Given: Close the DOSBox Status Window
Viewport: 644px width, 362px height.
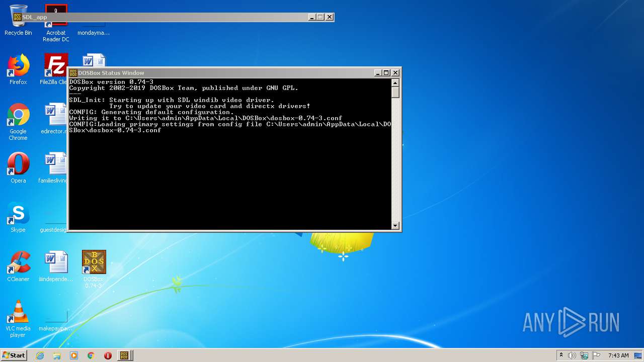Looking at the screenshot, I should (395, 73).
